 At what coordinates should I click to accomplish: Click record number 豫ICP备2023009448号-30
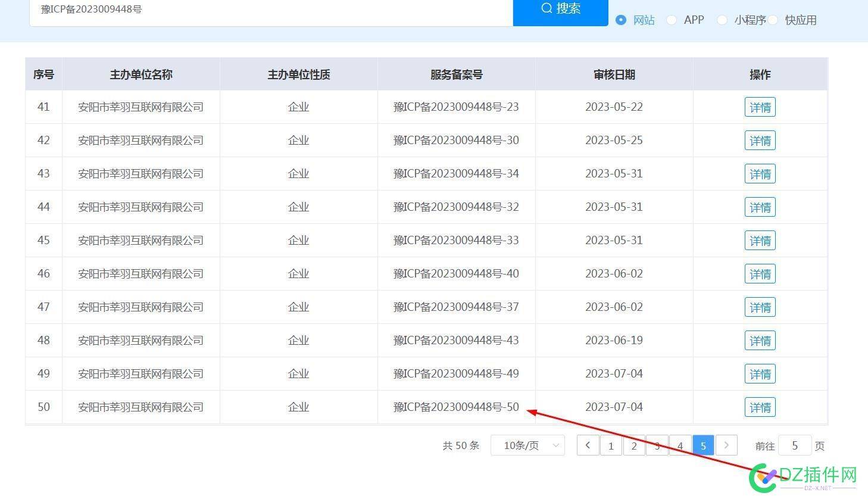coord(456,141)
